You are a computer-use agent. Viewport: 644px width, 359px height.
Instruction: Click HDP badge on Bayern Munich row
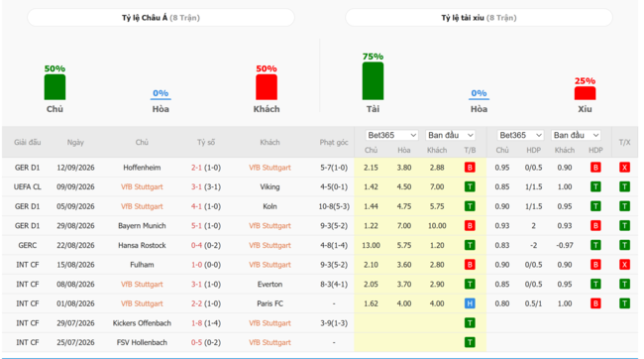595,225
